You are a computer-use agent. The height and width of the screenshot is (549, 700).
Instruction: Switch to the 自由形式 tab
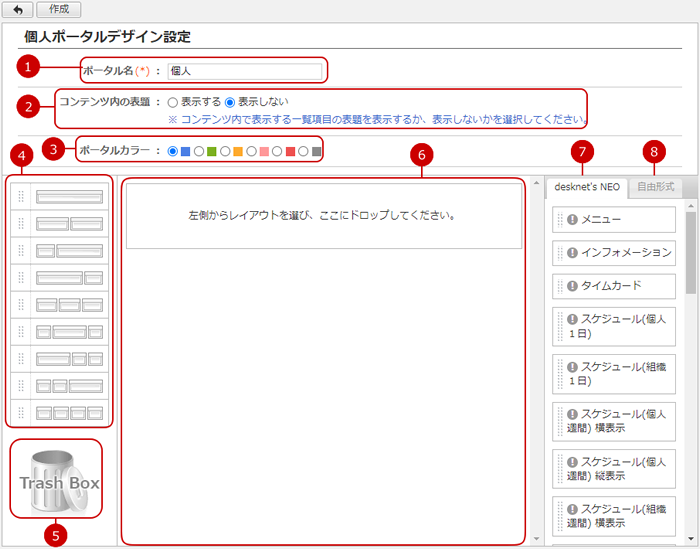[x=655, y=187]
